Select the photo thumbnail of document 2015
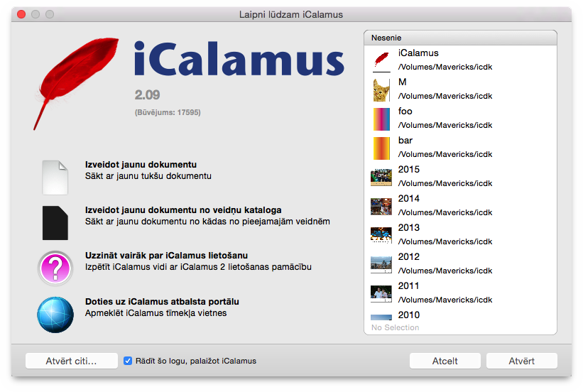The image size is (583, 392). tap(381, 178)
